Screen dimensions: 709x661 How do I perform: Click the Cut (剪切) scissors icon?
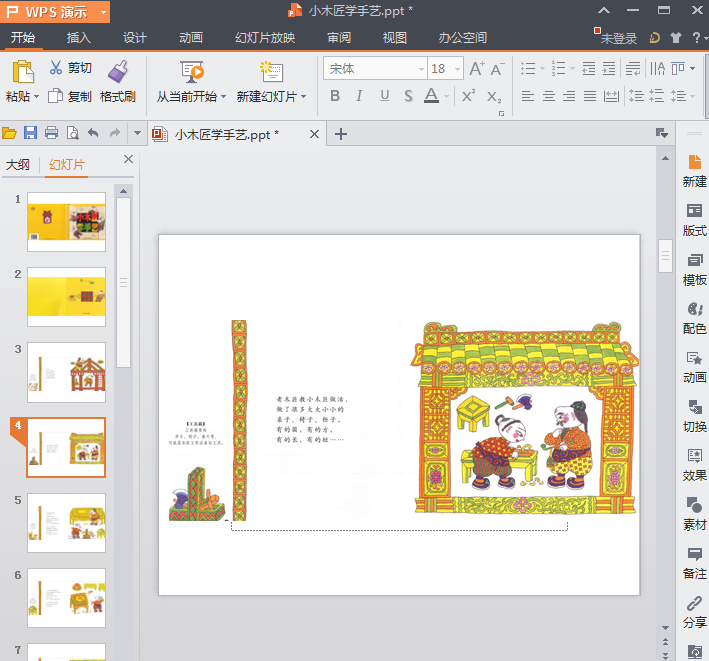56,68
